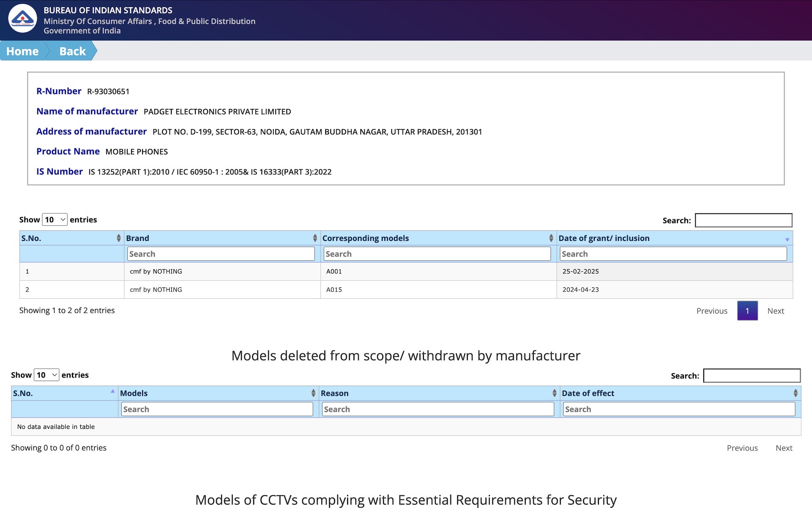Sort deleted models table by Models
This screenshot has height=508, width=812.
pyautogui.click(x=313, y=393)
